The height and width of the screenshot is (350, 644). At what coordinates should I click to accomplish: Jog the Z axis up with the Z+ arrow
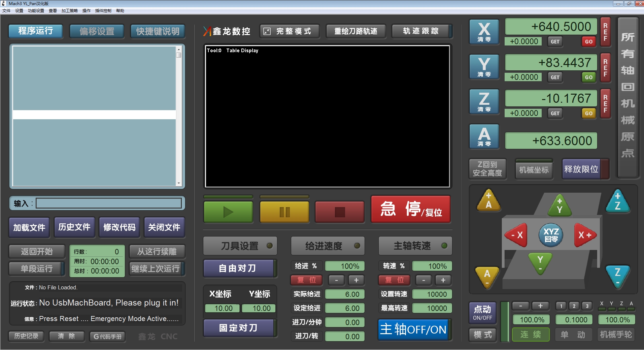tap(618, 201)
